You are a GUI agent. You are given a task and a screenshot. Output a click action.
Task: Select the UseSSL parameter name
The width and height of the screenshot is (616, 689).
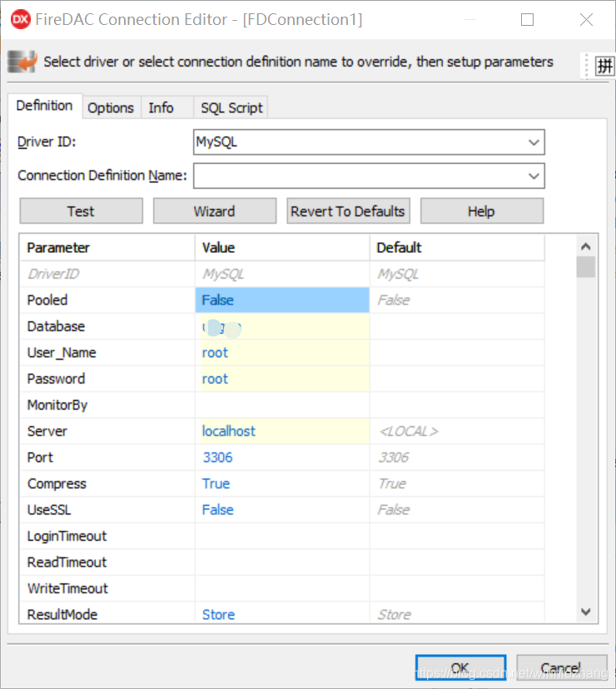tap(49, 510)
